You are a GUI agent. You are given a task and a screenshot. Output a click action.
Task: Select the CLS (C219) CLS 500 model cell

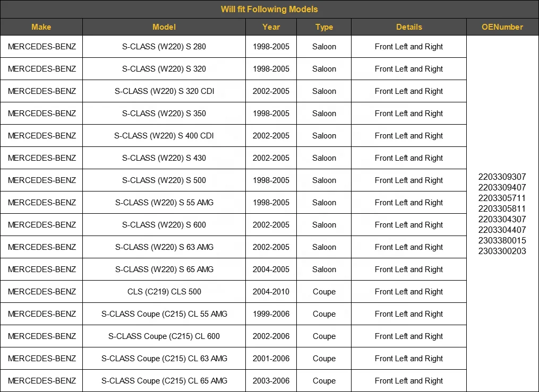[x=164, y=292]
